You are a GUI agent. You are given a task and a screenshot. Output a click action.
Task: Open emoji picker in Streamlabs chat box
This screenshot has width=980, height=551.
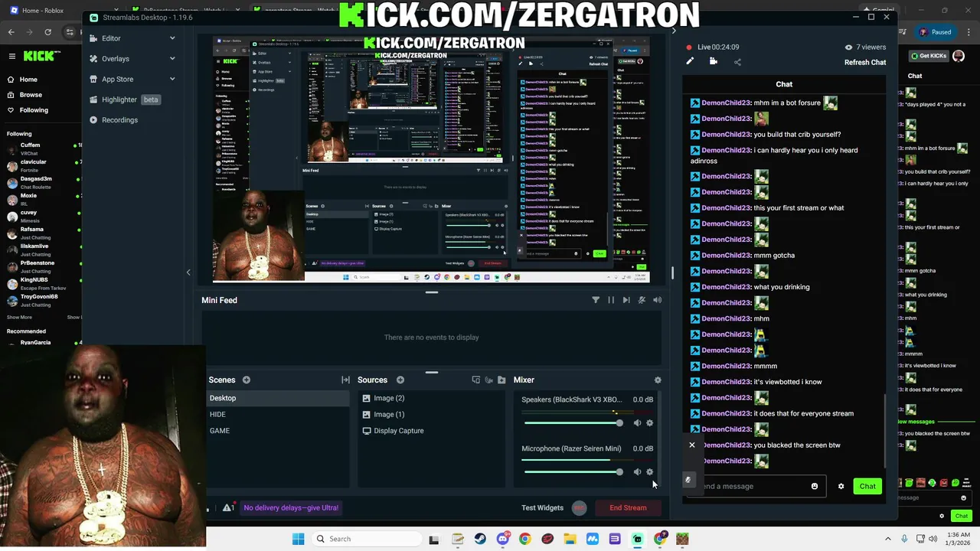click(x=815, y=486)
